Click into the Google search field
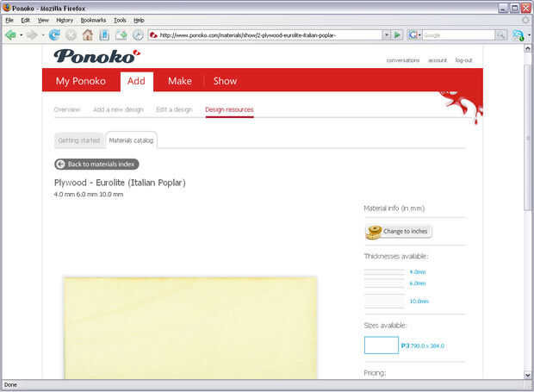534x392 pixels. point(458,35)
